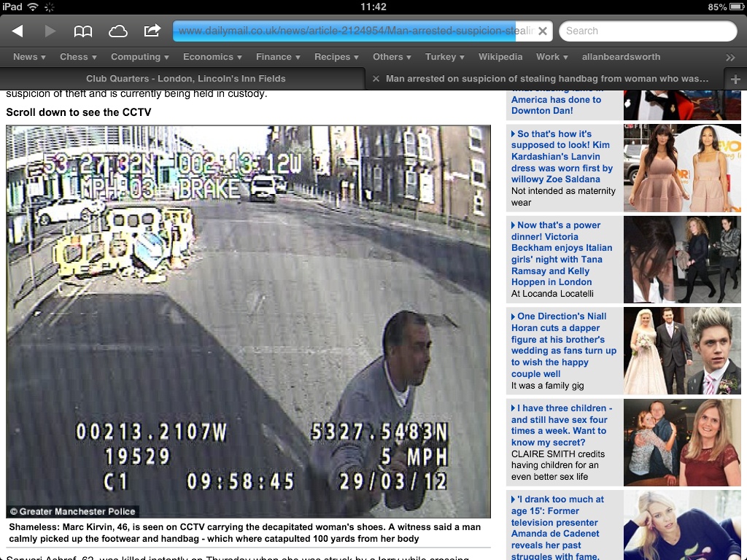Expand the Turkey bookmarks folder
747x560 pixels.
pyautogui.click(x=445, y=57)
